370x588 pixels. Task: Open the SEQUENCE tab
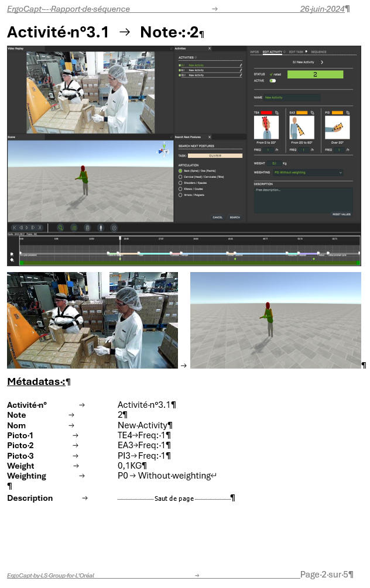318,51
